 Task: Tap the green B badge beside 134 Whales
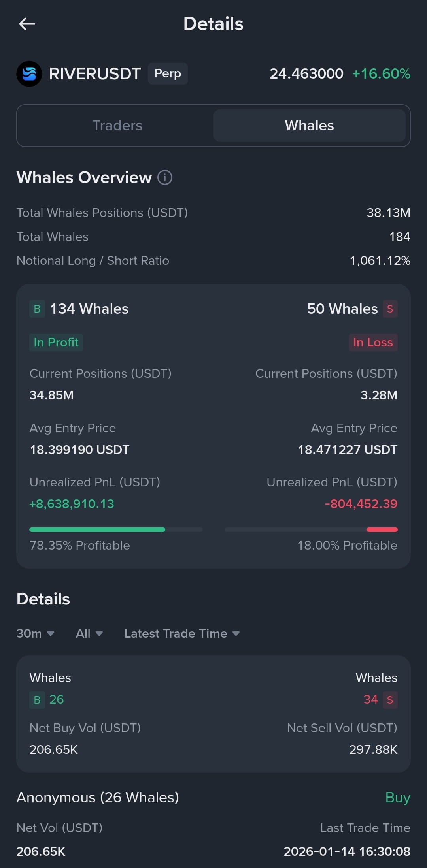pos(37,309)
